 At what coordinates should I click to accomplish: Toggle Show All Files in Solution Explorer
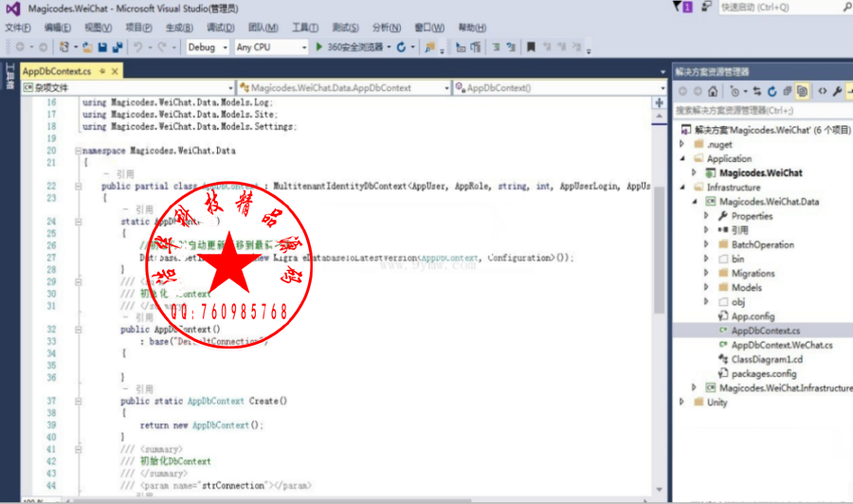point(802,91)
